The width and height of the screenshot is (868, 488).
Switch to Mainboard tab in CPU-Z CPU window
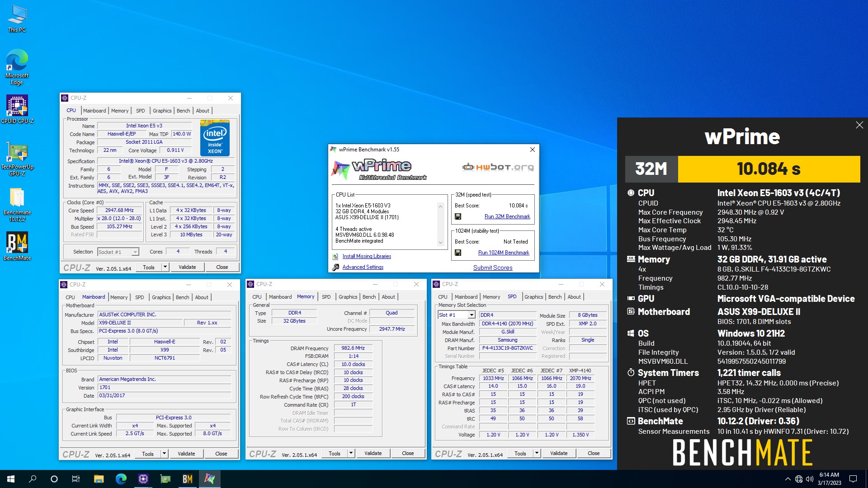[x=94, y=111]
